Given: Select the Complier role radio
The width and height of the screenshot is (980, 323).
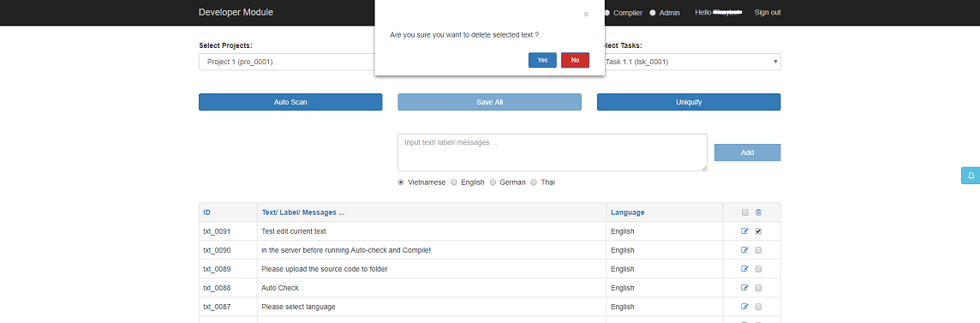Looking at the screenshot, I should pyautogui.click(x=607, y=13).
